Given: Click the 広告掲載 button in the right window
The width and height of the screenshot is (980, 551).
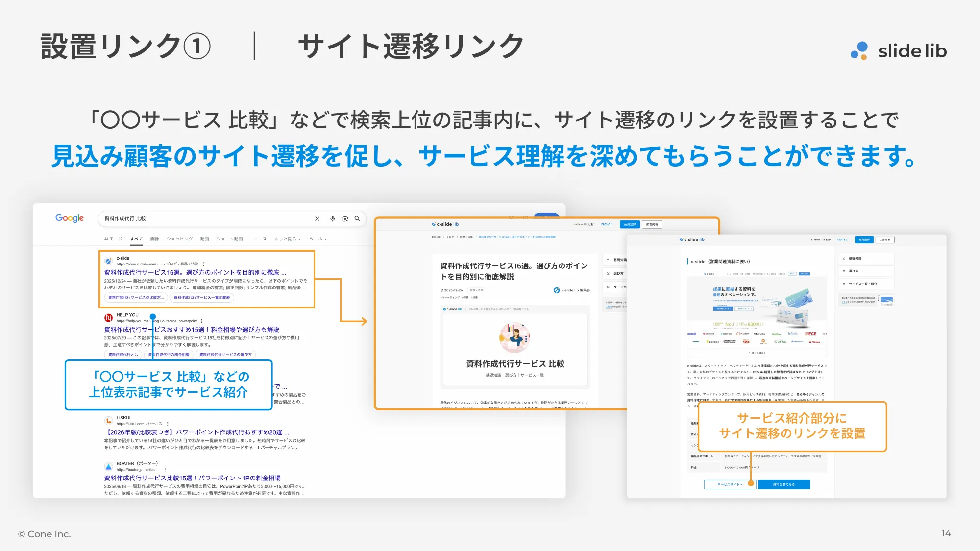Looking at the screenshot, I should point(885,240).
